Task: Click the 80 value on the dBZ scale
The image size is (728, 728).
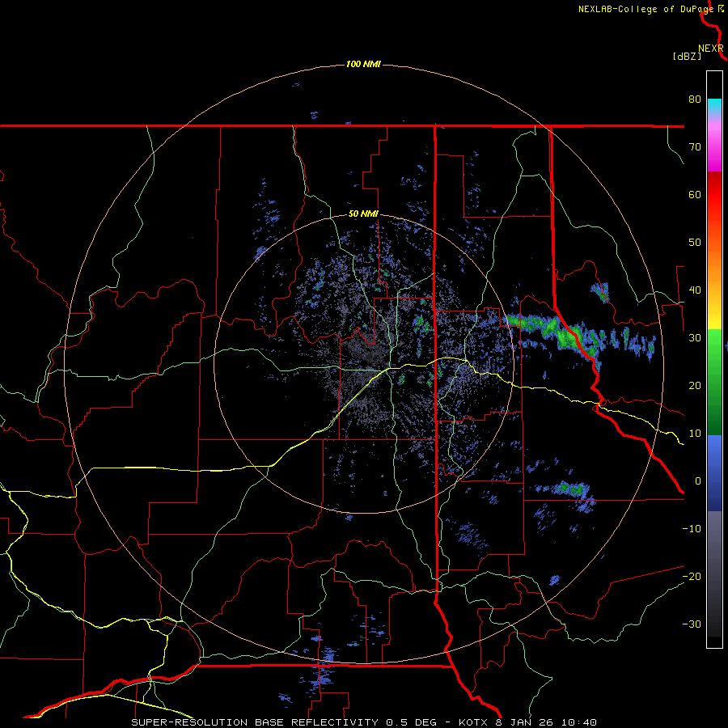Action: pos(695,99)
